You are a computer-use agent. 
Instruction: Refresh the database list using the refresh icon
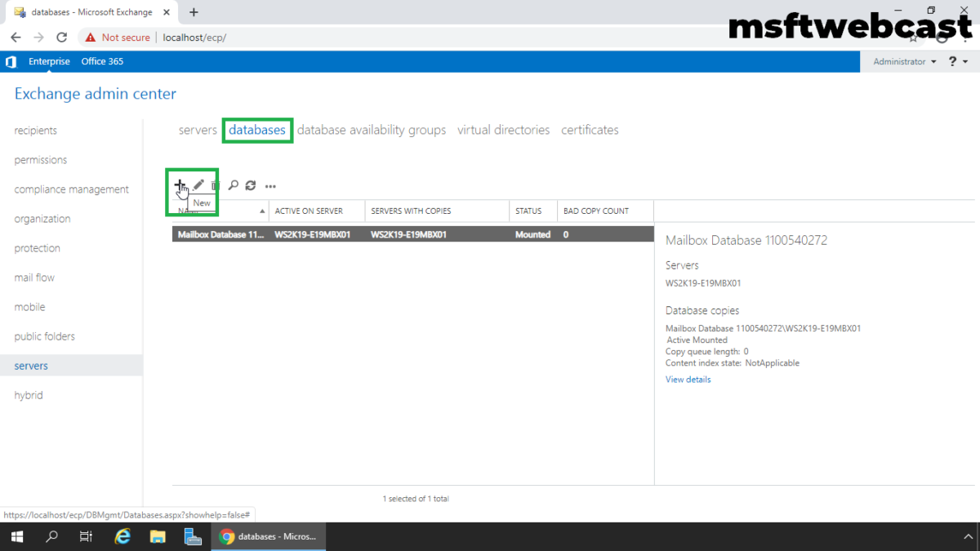tap(252, 185)
